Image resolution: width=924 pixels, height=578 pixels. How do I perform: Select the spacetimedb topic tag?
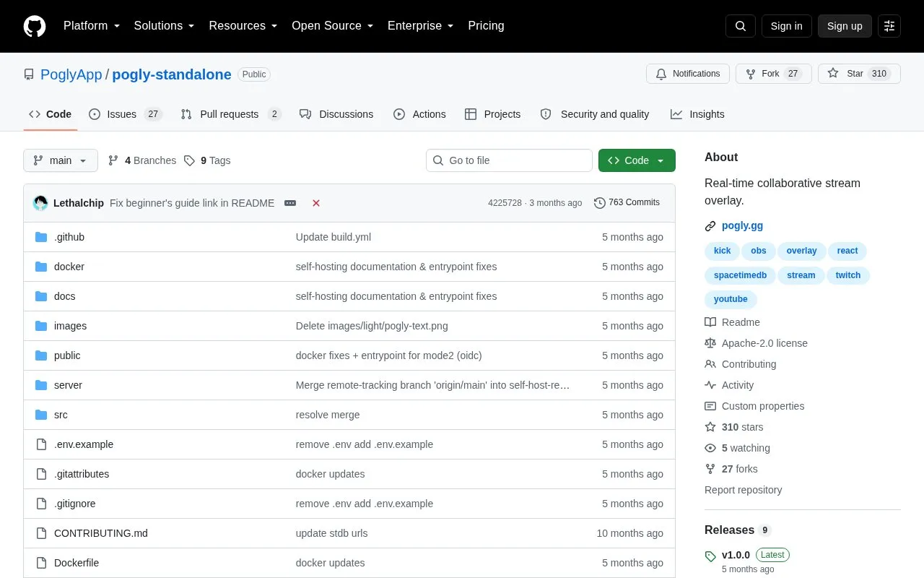(740, 275)
